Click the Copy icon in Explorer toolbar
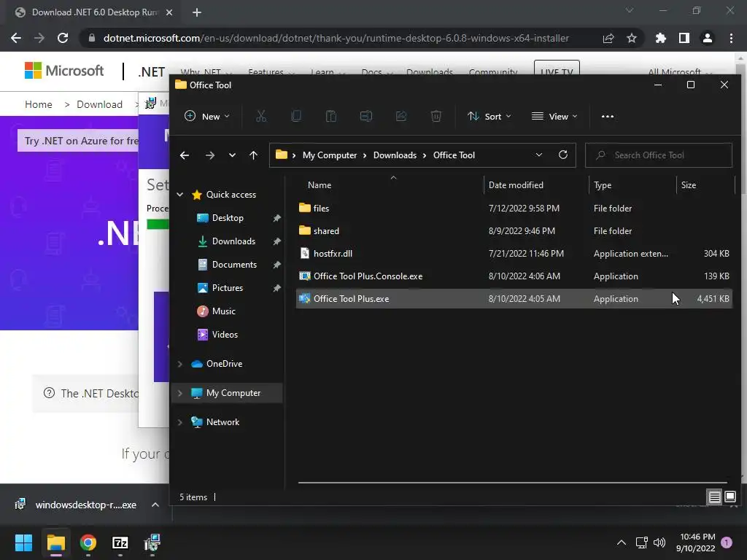This screenshot has width=747, height=560. [296, 116]
